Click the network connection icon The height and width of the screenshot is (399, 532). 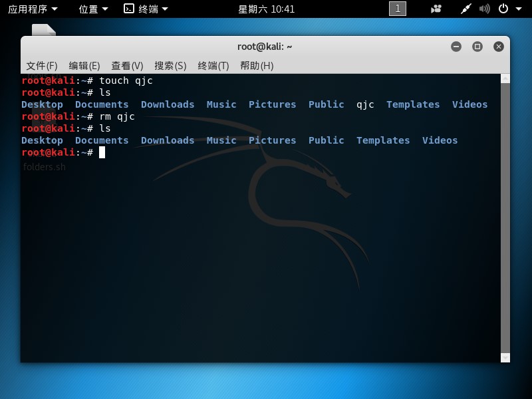[x=466, y=9]
